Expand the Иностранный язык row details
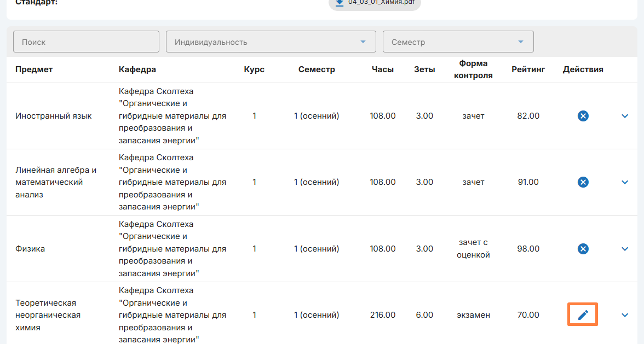Image resolution: width=644 pixels, height=344 pixels. click(625, 116)
